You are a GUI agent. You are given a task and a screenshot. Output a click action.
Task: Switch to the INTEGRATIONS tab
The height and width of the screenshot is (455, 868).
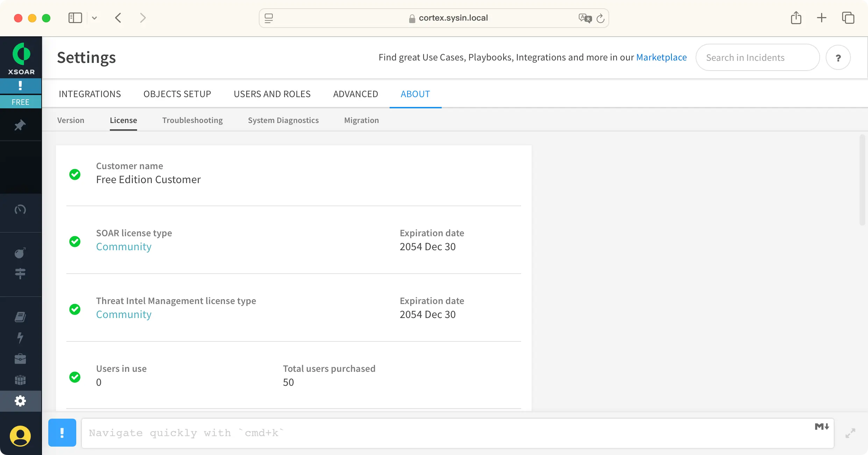(90, 94)
